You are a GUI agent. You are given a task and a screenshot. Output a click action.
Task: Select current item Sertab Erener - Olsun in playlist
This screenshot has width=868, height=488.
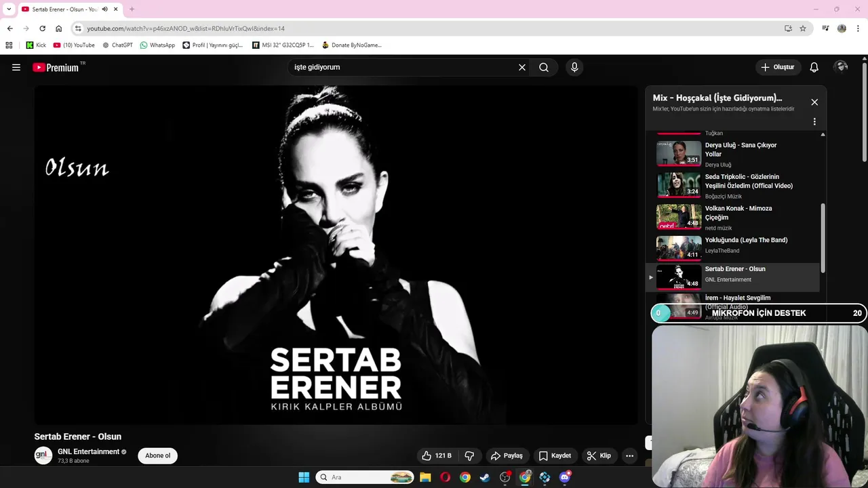(x=733, y=277)
